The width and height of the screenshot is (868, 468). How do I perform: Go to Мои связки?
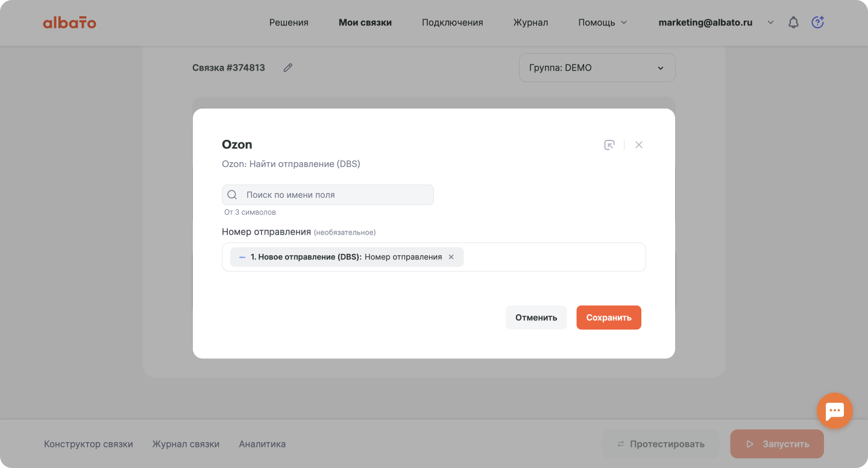point(365,22)
